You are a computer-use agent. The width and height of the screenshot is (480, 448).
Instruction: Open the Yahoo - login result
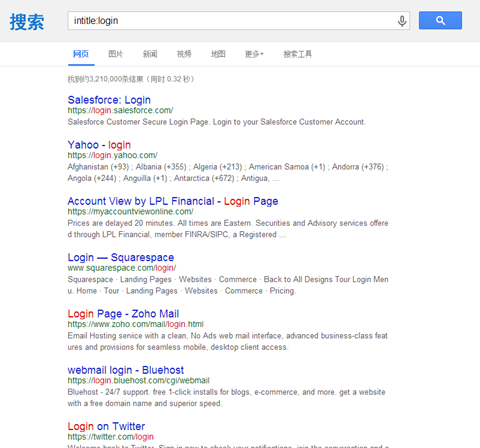tap(99, 145)
